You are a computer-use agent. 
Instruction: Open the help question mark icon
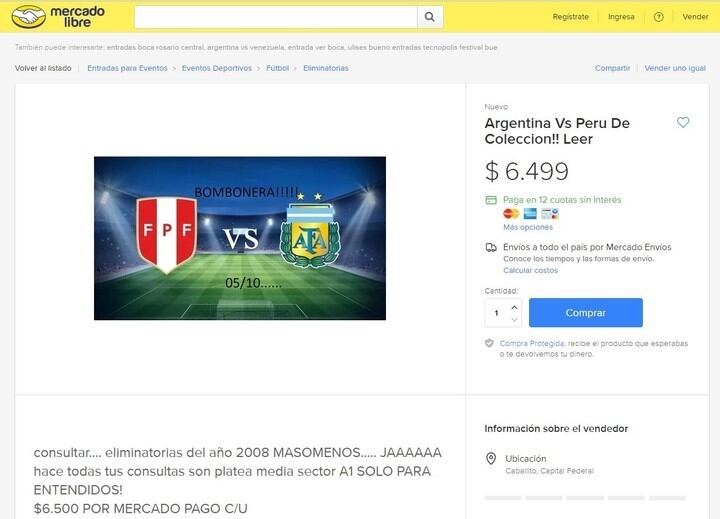[x=658, y=17]
